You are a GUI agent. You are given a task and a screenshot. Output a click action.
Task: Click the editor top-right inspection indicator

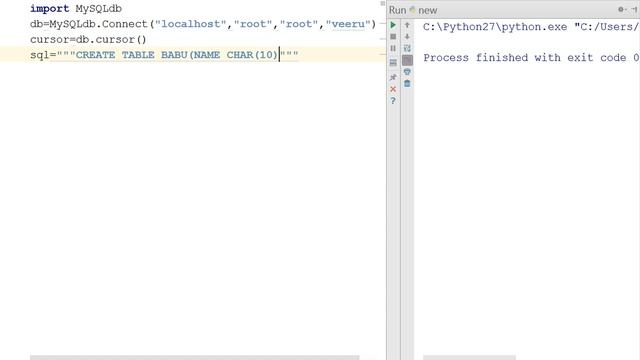(x=382, y=3)
